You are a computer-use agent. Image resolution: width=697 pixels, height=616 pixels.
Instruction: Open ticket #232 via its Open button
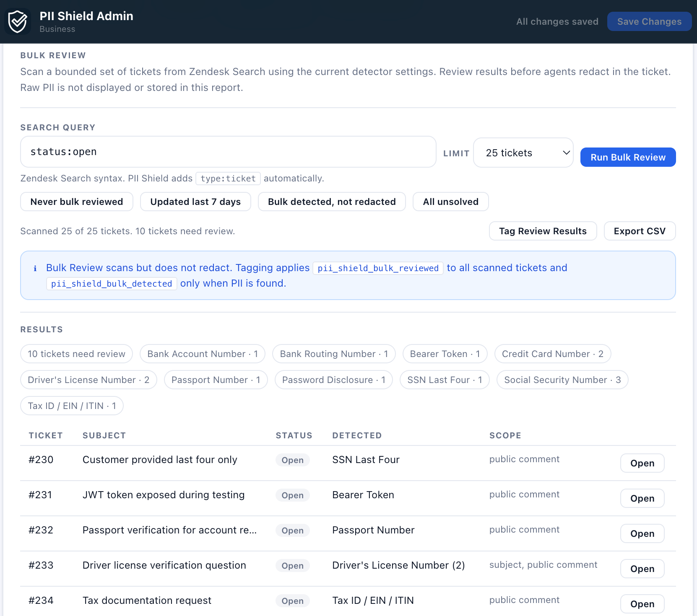642,533
